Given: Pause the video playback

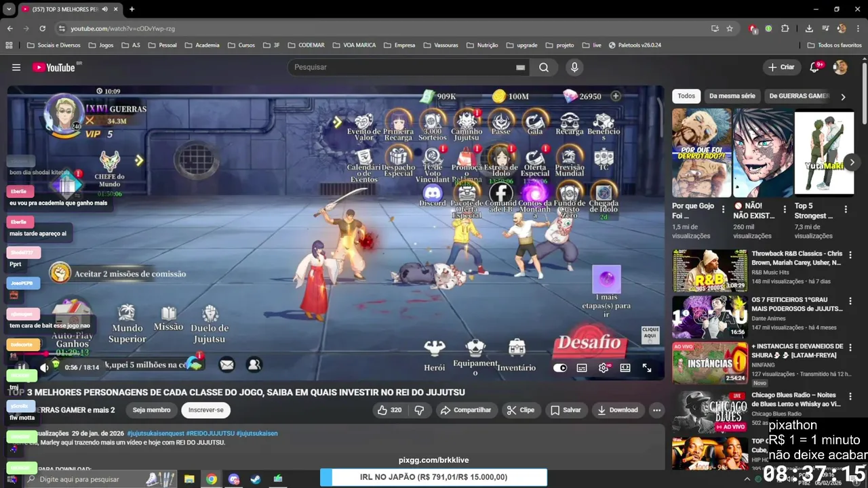Looking at the screenshot, I should (22, 367).
